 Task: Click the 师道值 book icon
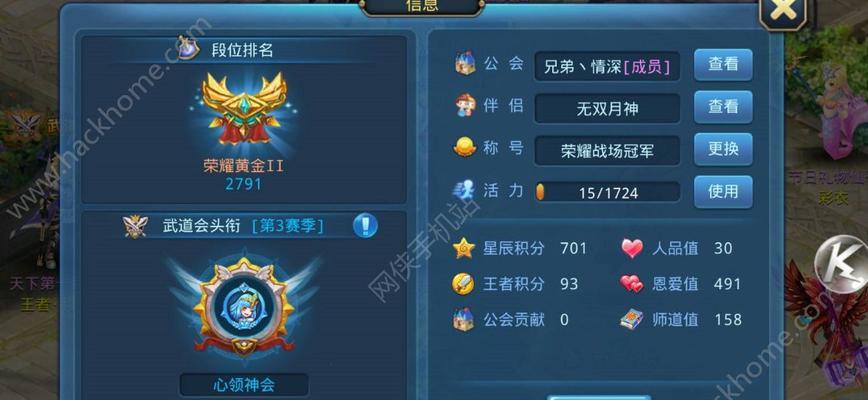tap(632, 319)
